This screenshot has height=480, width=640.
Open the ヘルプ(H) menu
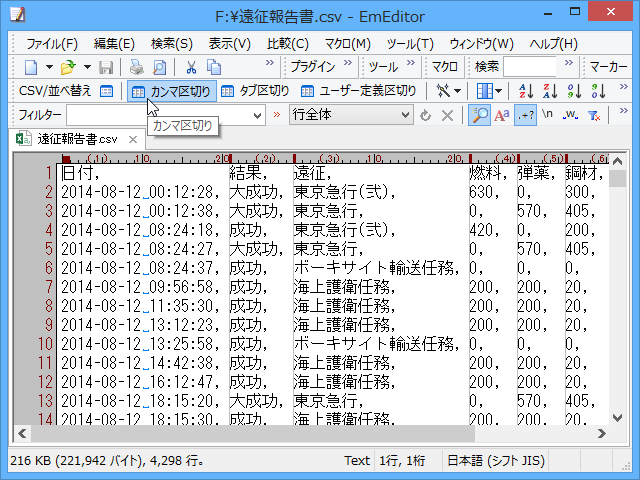point(553,44)
